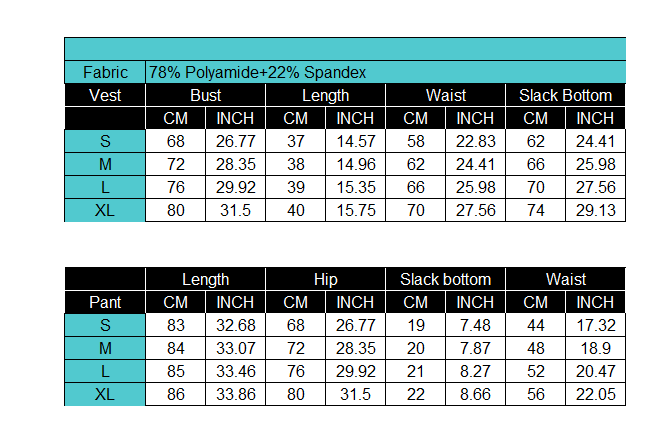Select the Hip column header
Screen dimensions: 666x447
[325, 279]
